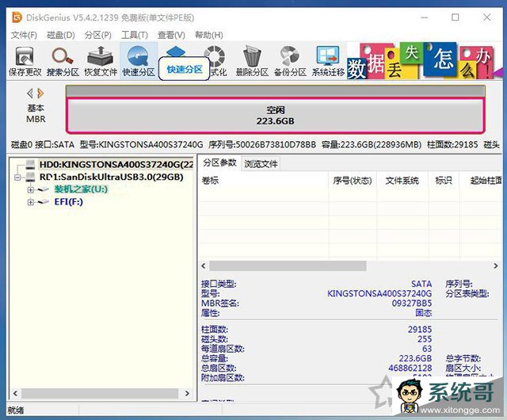Open the 分区(P) menu
507x420 pixels.
[x=98, y=35]
